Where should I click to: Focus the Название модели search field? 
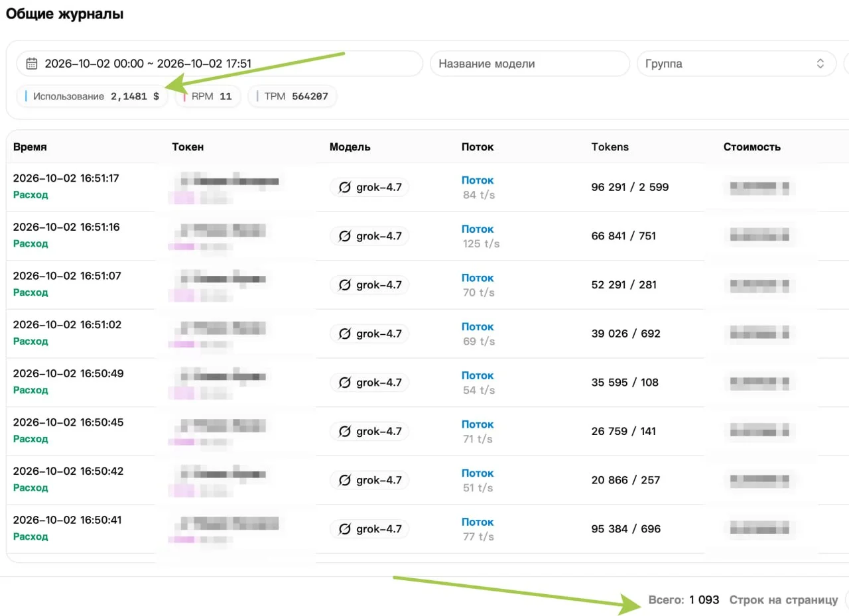pyautogui.click(x=529, y=64)
